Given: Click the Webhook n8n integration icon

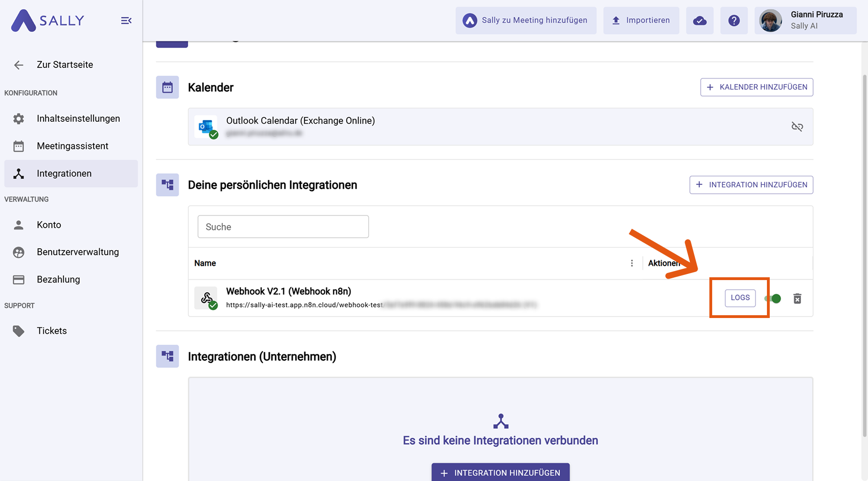Looking at the screenshot, I should pos(206,298).
